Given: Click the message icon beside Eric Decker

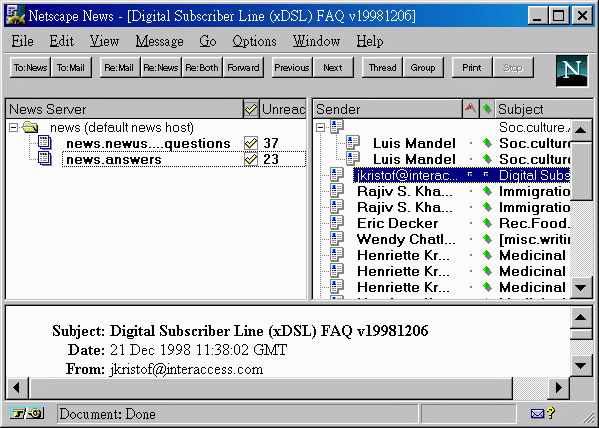Looking at the screenshot, I should [x=337, y=223].
